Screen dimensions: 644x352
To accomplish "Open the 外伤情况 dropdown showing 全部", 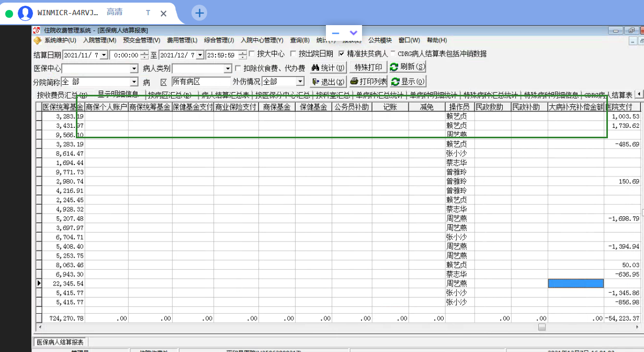I will pyautogui.click(x=300, y=82).
